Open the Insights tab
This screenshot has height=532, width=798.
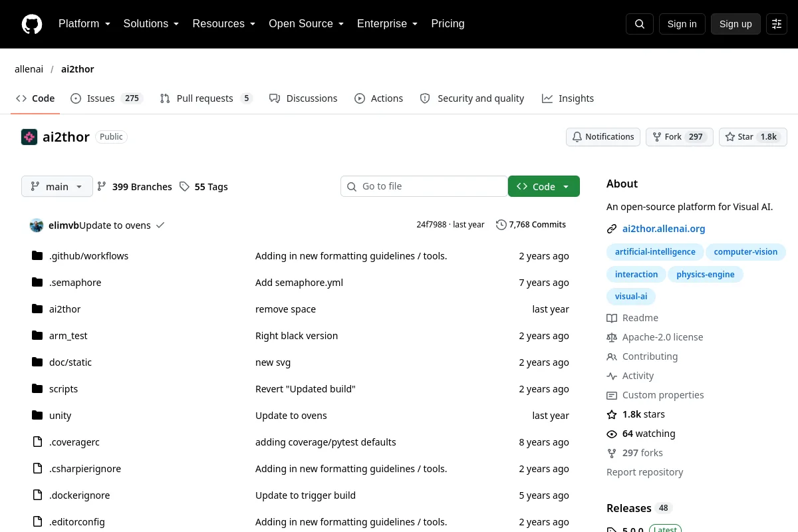(568, 98)
